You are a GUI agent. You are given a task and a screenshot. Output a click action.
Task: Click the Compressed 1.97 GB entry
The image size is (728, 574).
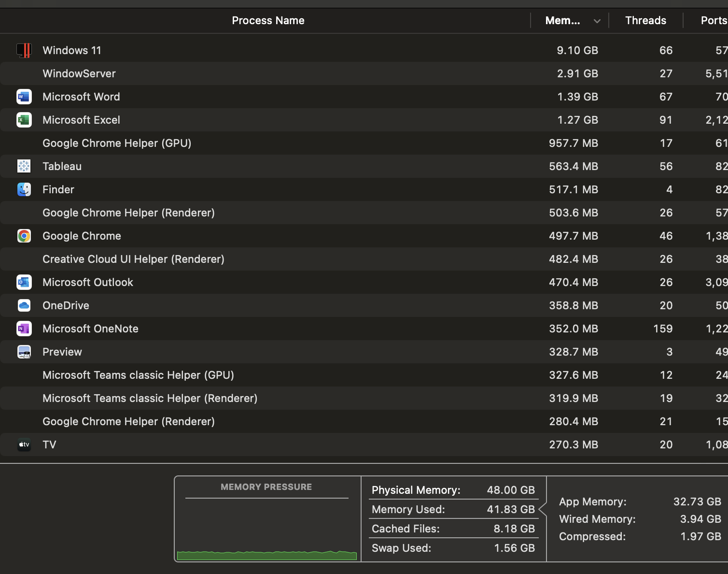pyautogui.click(x=640, y=536)
